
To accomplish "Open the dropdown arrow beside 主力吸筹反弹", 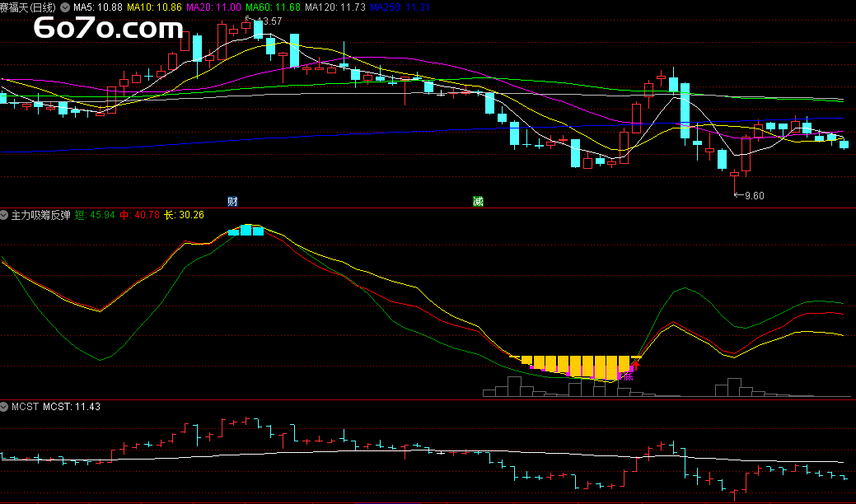I will [4, 215].
